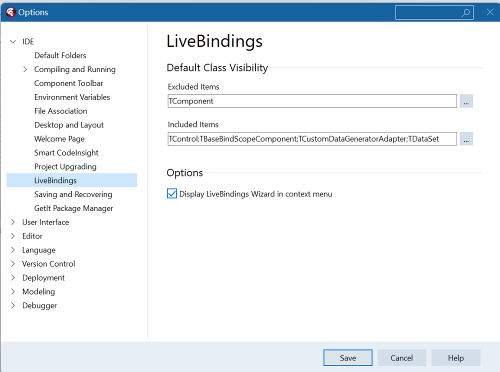This screenshot has height=372, width=500.
Task: Select Default Folders in the tree
Action: pos(60,55)
